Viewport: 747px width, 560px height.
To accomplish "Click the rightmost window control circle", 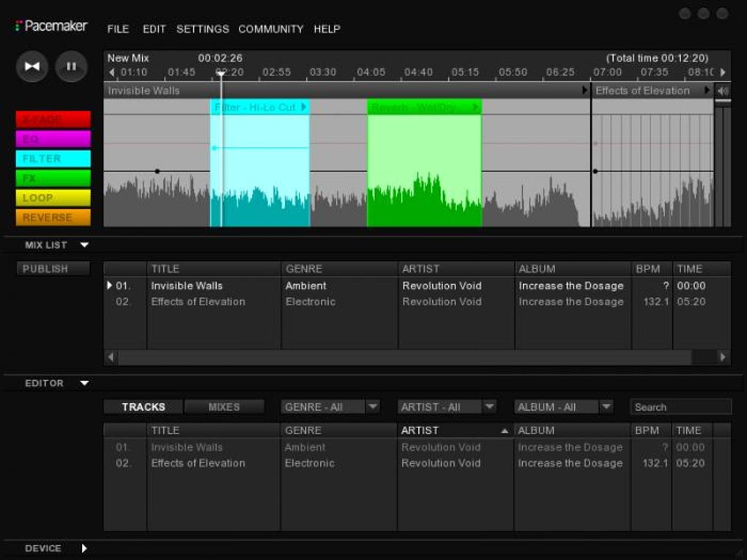I will tap(722, 13).
